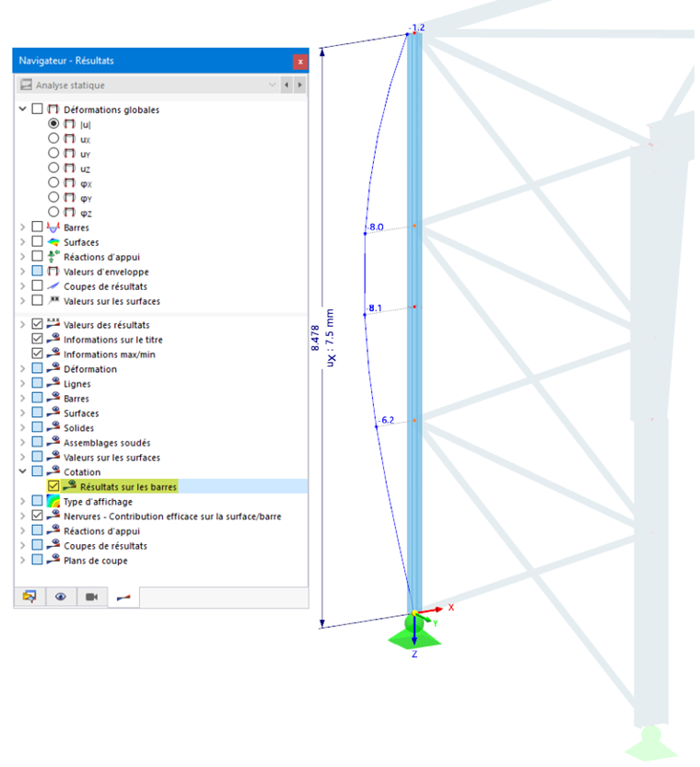Screen dimensions: 700x767
Task: Expand the Barres results node
Action: click(22, 227)
